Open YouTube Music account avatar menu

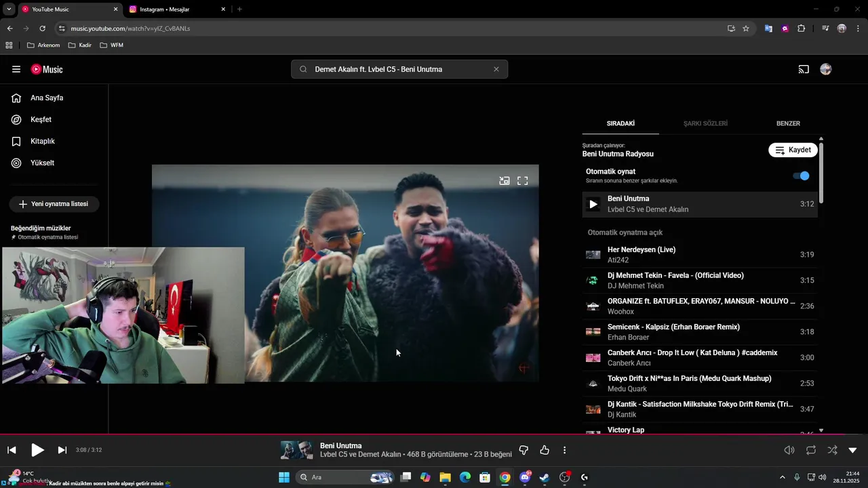coord(825,69)
